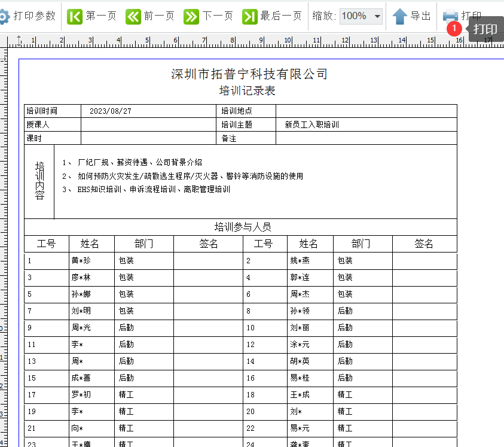Select the name 罗*初

[x=81, y=394]
